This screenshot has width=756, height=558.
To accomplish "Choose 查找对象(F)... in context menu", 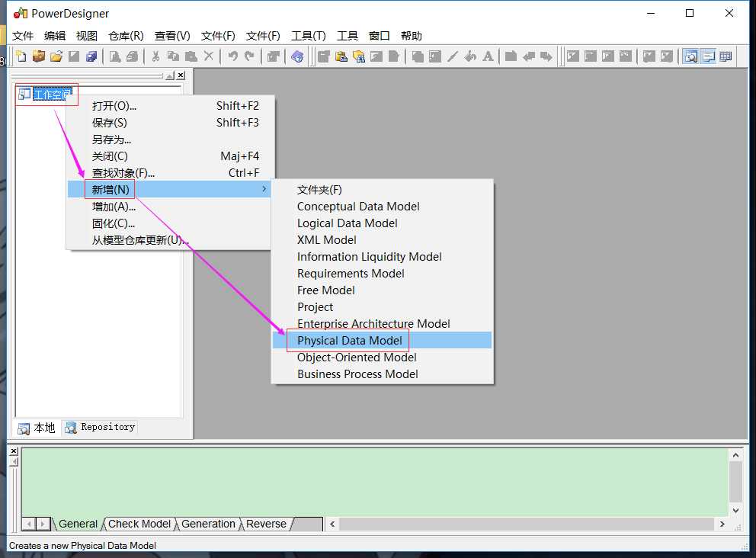I will pyautogui.click(x=170, y=172).
